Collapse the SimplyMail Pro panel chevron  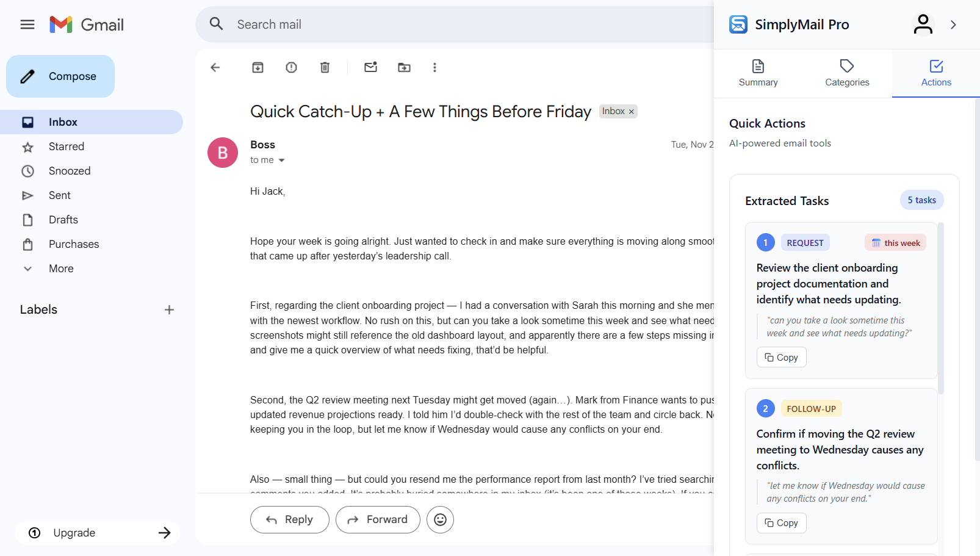953,24
